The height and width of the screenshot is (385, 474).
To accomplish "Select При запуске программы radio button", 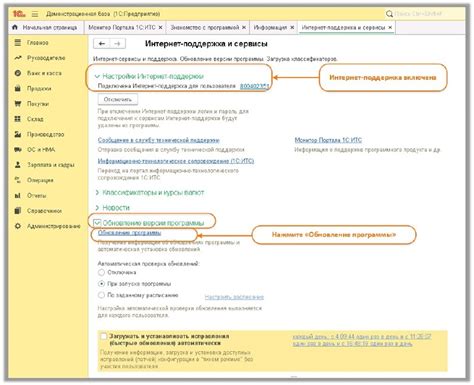I will tap(101, 284).
